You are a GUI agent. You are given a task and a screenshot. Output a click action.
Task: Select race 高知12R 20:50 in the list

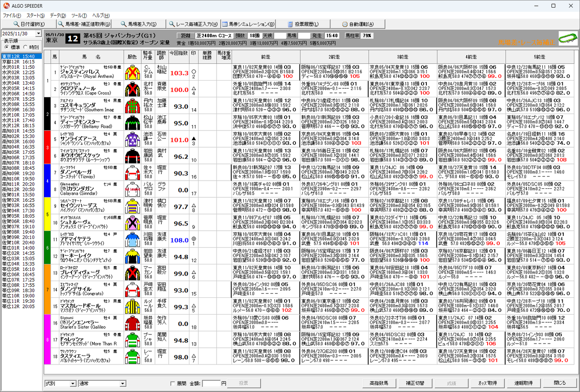click(x=21, y=189)
